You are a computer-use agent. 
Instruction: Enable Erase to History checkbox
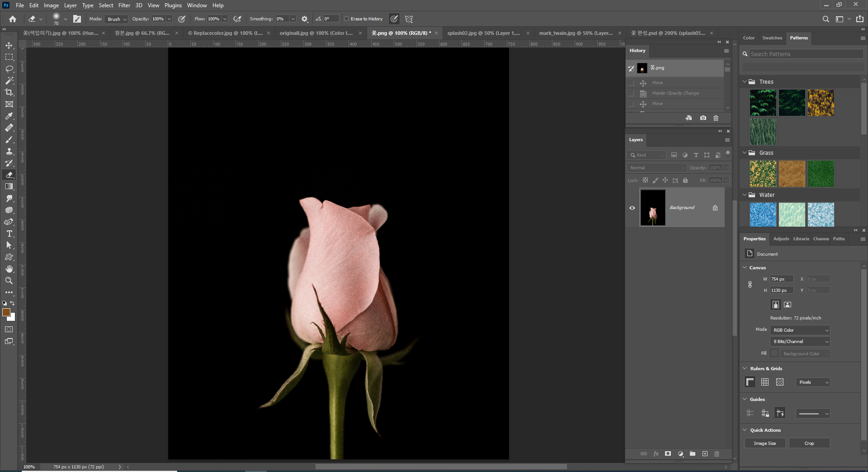pyautogui.click(x=346, y=19)
